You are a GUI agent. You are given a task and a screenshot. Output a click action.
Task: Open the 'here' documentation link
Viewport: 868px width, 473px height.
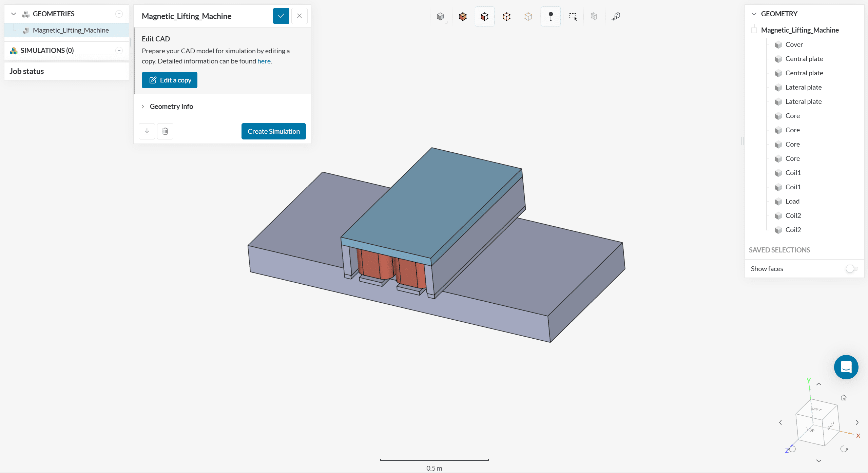pyautogui.click(x=264, y=61)
